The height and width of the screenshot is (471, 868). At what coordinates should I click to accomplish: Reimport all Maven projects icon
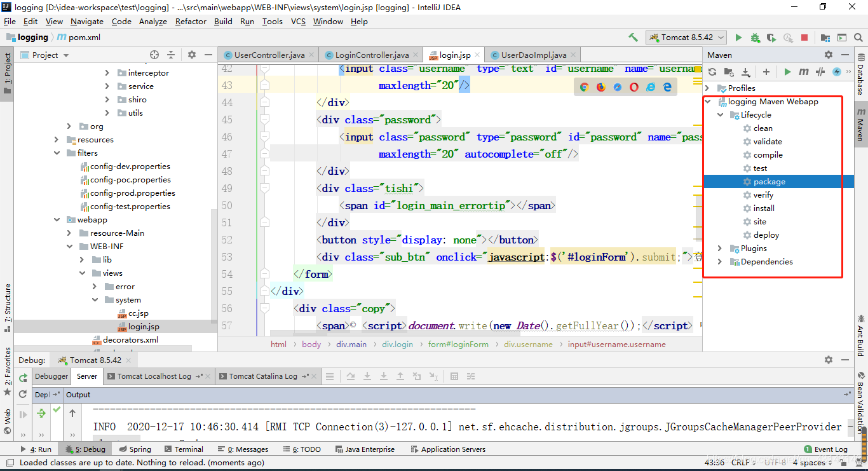[x=712, y=72]
